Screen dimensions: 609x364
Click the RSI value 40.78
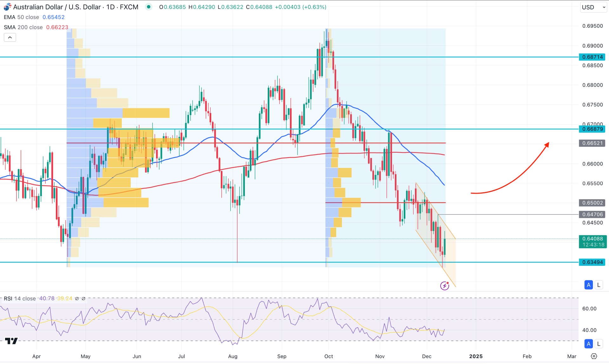tap(47, 298)
